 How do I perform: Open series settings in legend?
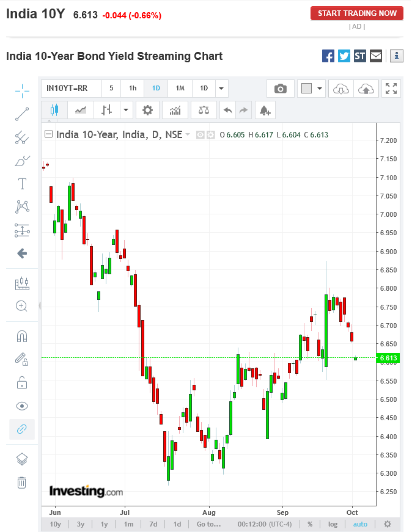(x=211, y=135)
